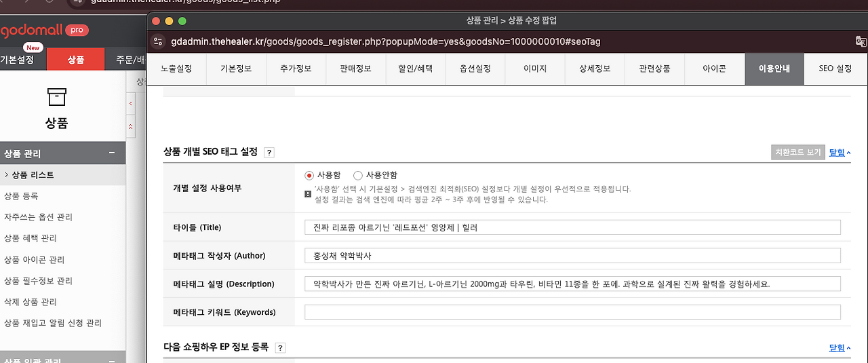Click the 상품 관리 > 상품 수정 팝업 window title

point(512,20)
